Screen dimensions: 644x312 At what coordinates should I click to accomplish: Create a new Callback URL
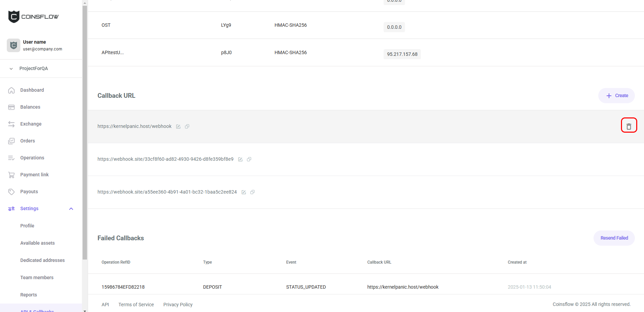(x=616, y=96)
